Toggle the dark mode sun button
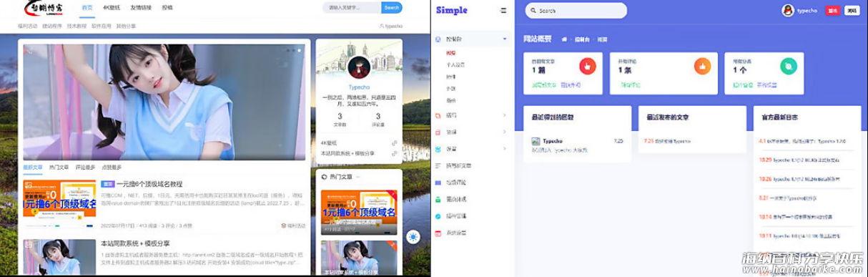The width and height of the screenshot is (868, 277). (413, 237)
